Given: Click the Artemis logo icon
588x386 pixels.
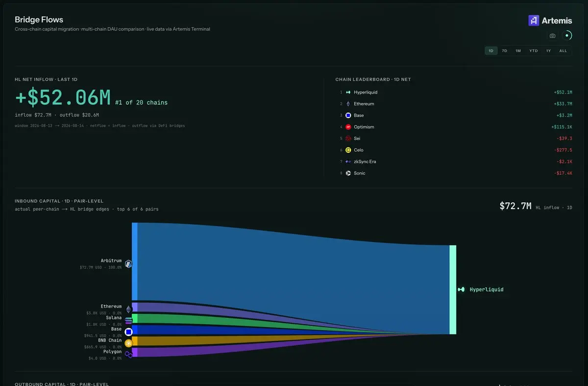Looking at the screenshot, I should [x=534, y=20].
